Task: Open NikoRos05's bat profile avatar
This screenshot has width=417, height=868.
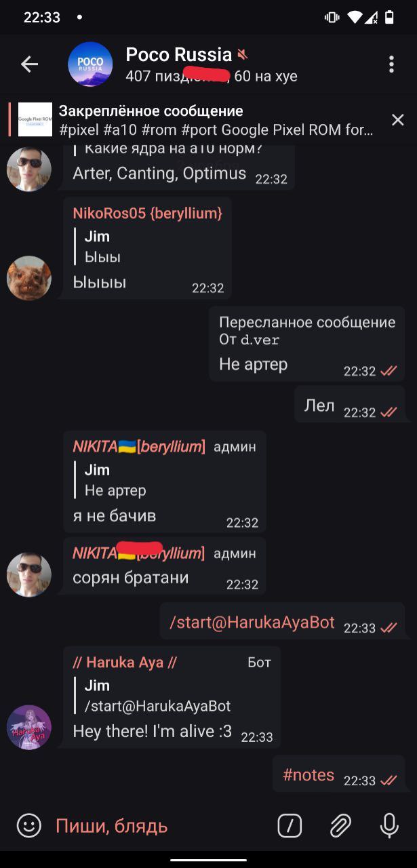Action: 29,277
